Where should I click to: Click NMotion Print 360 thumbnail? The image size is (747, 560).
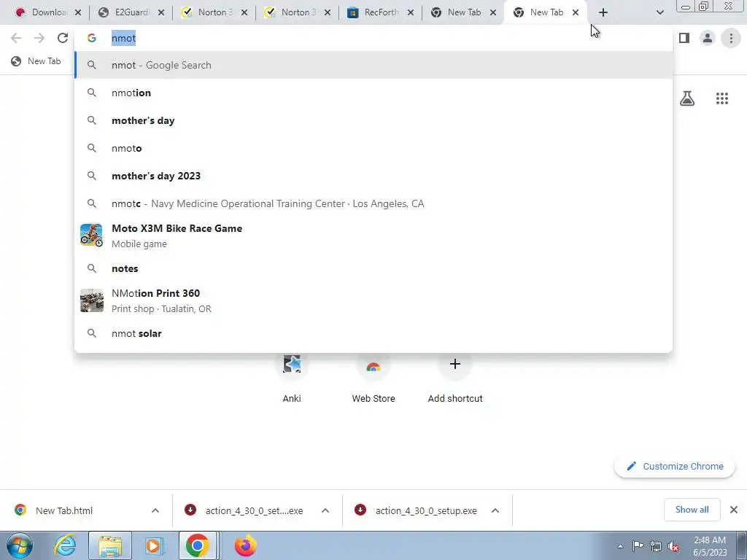91,300
